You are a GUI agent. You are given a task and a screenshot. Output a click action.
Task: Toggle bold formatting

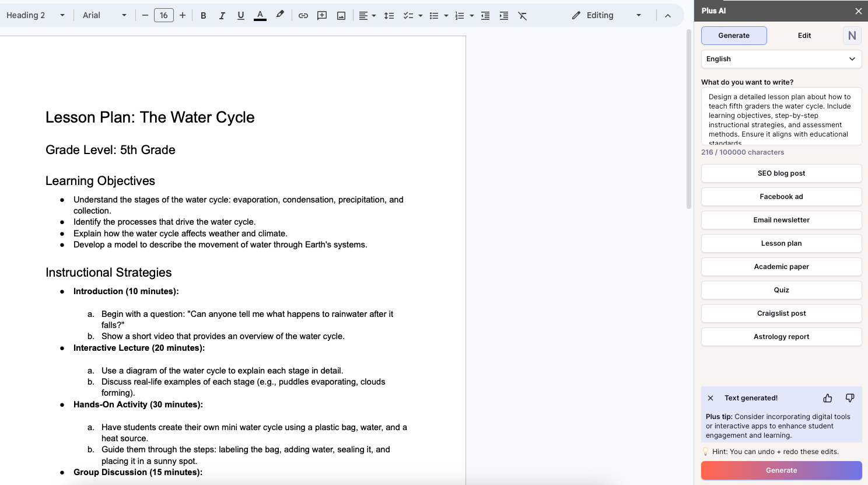(203, 16)
